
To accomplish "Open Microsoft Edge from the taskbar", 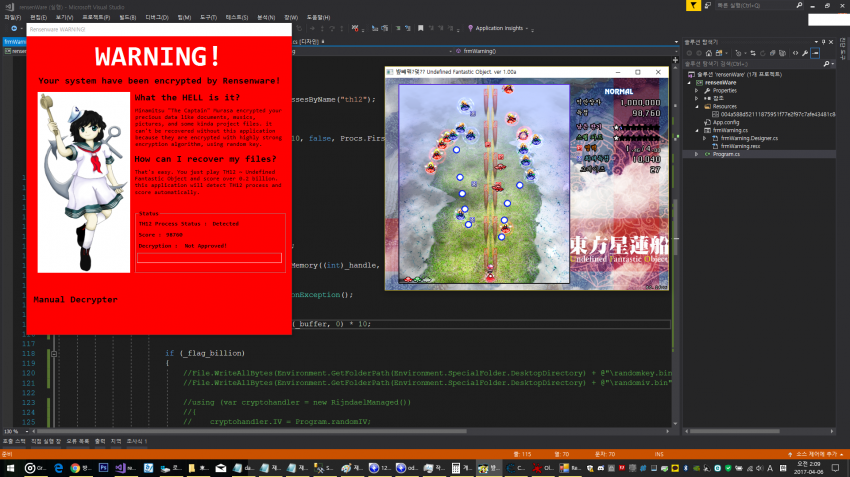I will point(58,468).
